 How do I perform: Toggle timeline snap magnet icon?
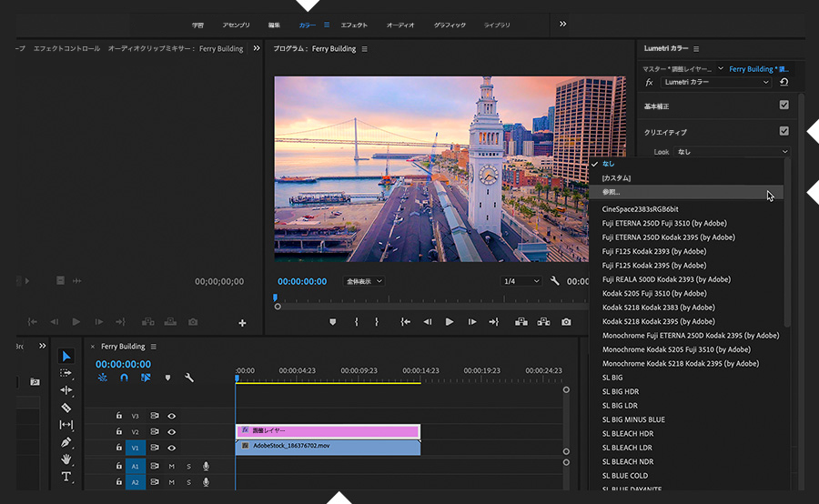pyautogui.click(x=124, y=378)
